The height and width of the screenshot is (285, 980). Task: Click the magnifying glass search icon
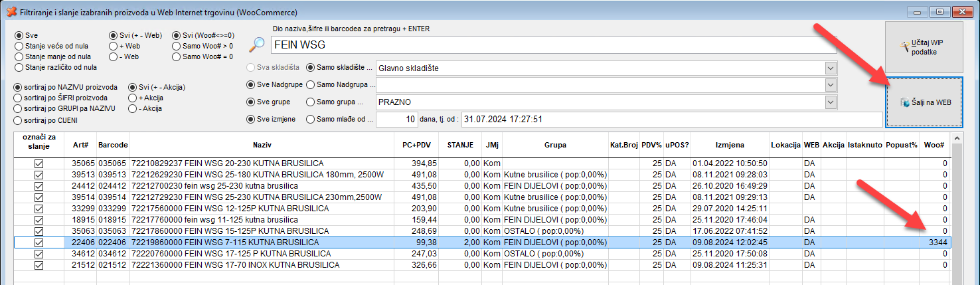256,45
